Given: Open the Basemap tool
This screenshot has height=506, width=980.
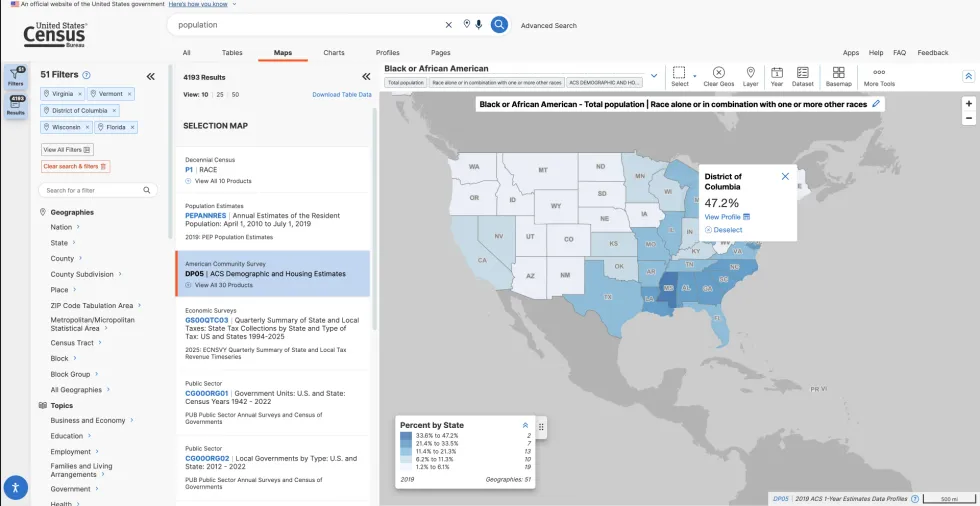Looking at the screenshot, I should tap(839, 76).
